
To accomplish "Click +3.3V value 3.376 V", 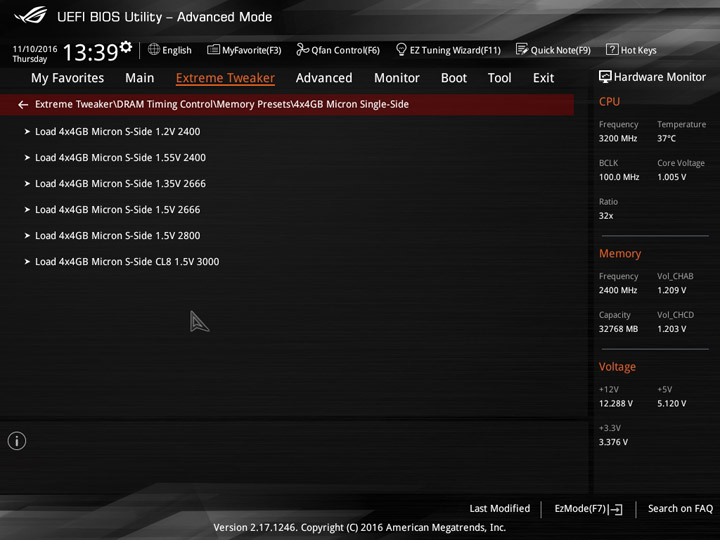I will click(613, 442).
